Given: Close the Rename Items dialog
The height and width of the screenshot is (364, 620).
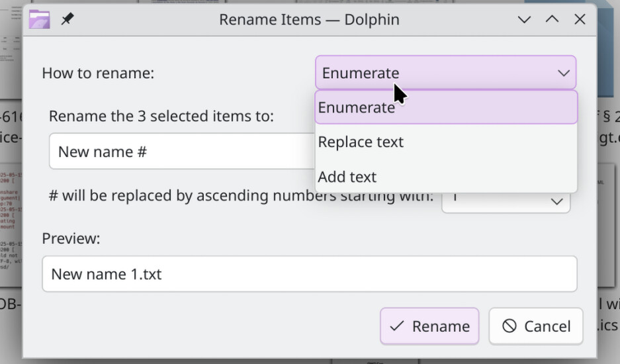Looking at the screenshot, I should (x=580, y=19).
